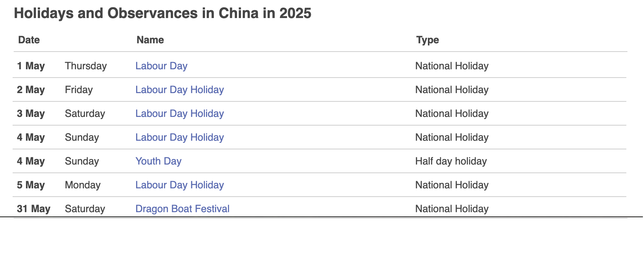
Task: Open the Youth Day link
Action: pos(158,161)
